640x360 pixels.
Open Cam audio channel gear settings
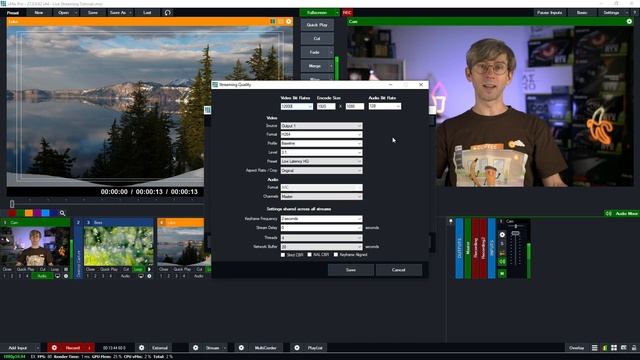(502, 235)
